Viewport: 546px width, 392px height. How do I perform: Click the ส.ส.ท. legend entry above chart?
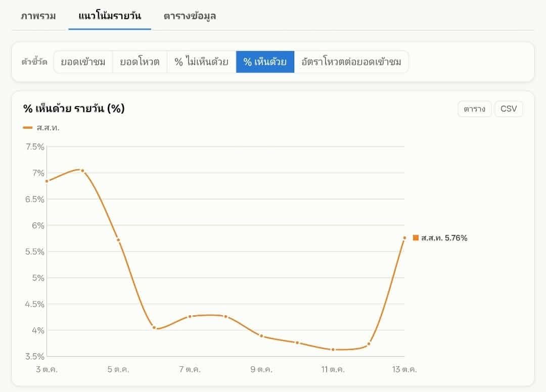coord(41,128)
